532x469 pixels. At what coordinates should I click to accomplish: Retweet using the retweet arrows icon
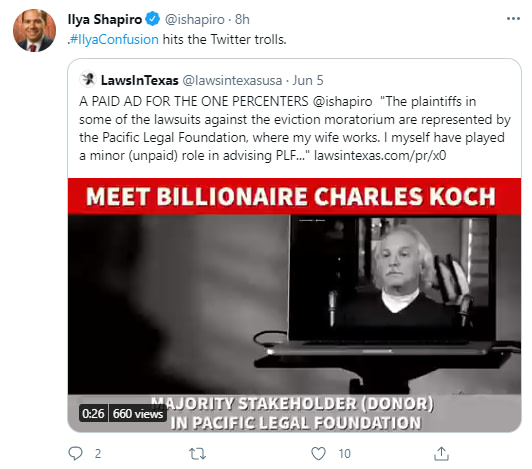(x=197, y=454)
